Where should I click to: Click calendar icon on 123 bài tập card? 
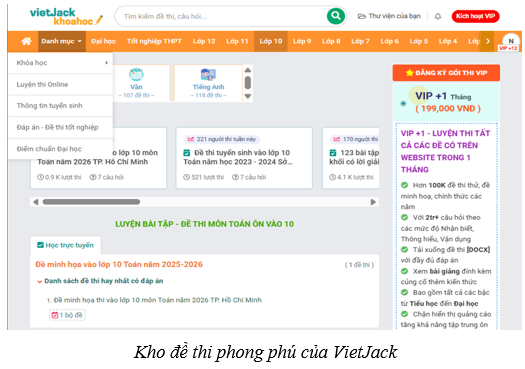pyautogui.click(x=333, y=153)
